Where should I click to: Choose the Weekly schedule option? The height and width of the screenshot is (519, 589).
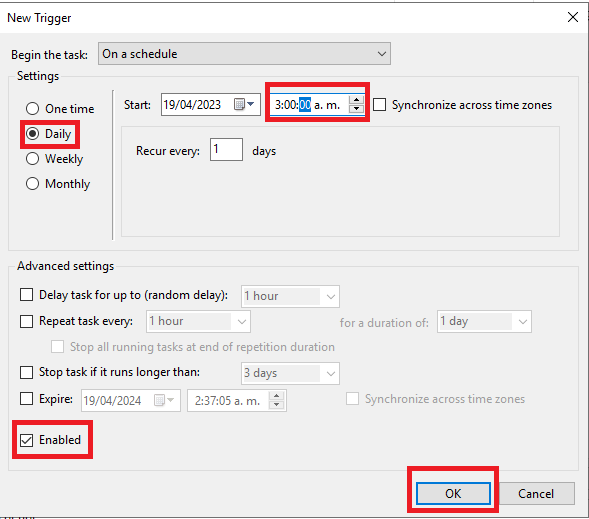(x=33, y=159)
